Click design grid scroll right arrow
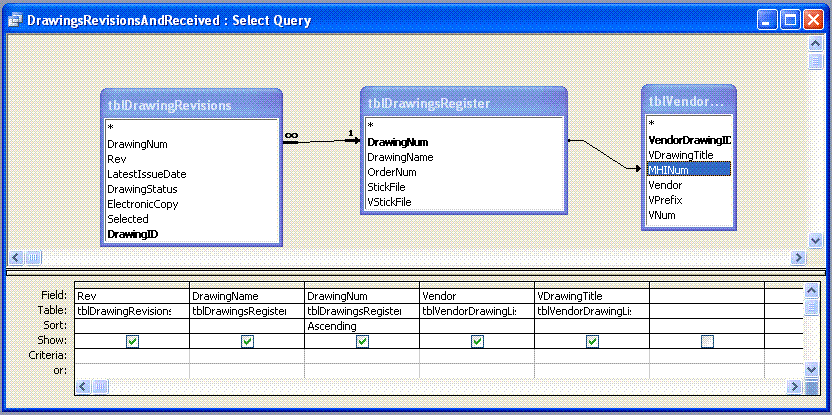Image resolution: width=832 pixels, height=415 pixels. [794, 386]
